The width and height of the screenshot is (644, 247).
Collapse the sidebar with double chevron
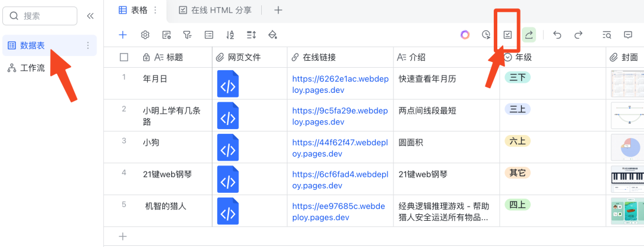[91, 16]
